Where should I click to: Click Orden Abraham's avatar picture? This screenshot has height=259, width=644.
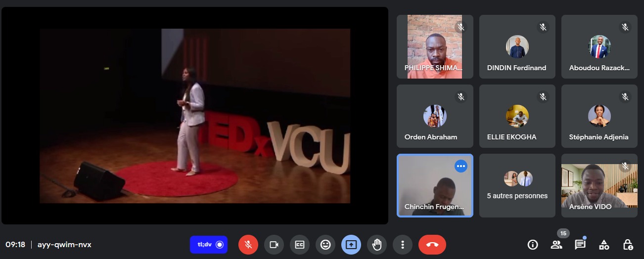coord(435,116)
